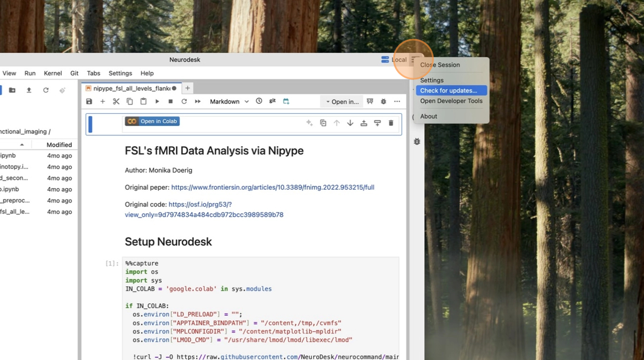Duplicate the cell from the cell toolbar
Image resolution: width=644 pixels, height=360 pixels.
(x=323, y=123)
